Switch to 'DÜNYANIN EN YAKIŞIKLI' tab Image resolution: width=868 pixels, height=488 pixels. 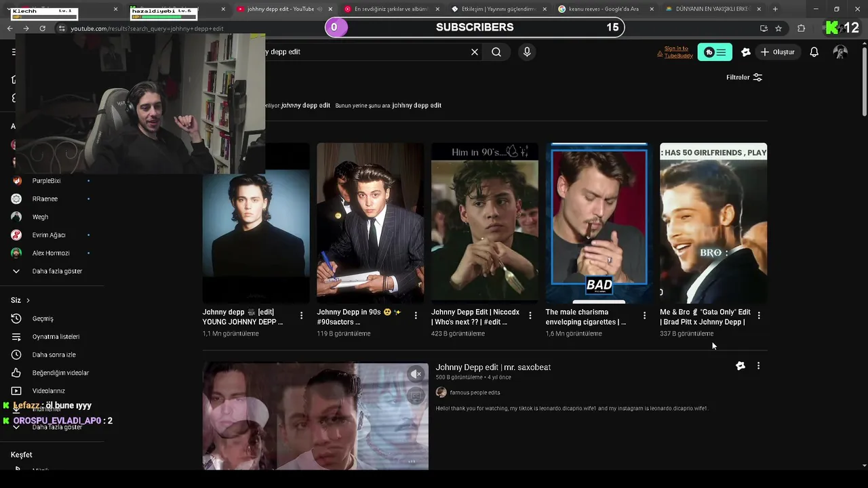click(x=713, y=9)
